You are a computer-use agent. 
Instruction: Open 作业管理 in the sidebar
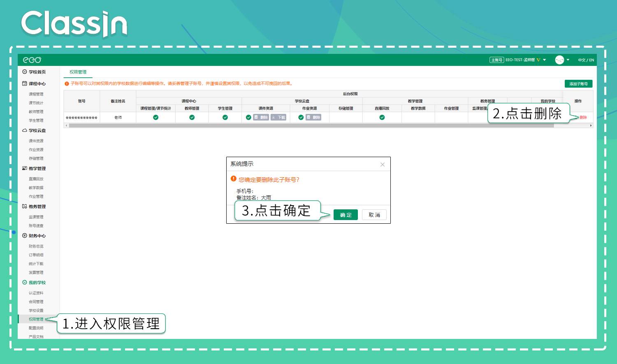click(36, 197)
